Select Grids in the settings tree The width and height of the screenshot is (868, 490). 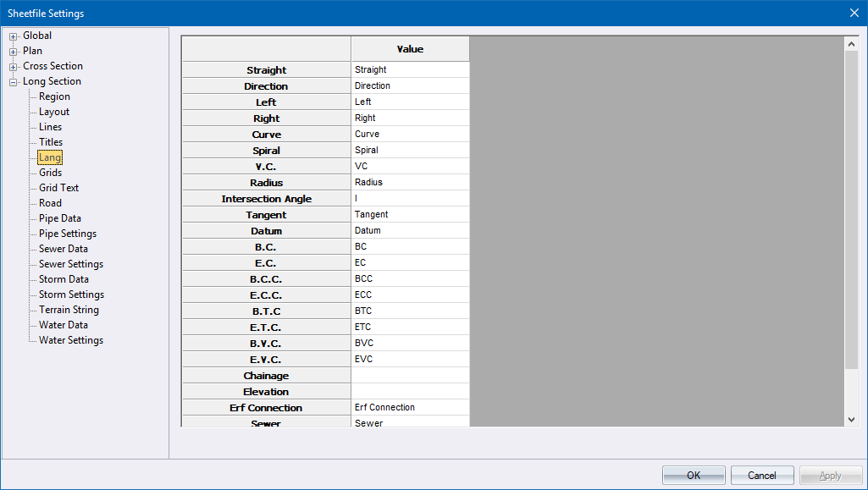point(50,173)
